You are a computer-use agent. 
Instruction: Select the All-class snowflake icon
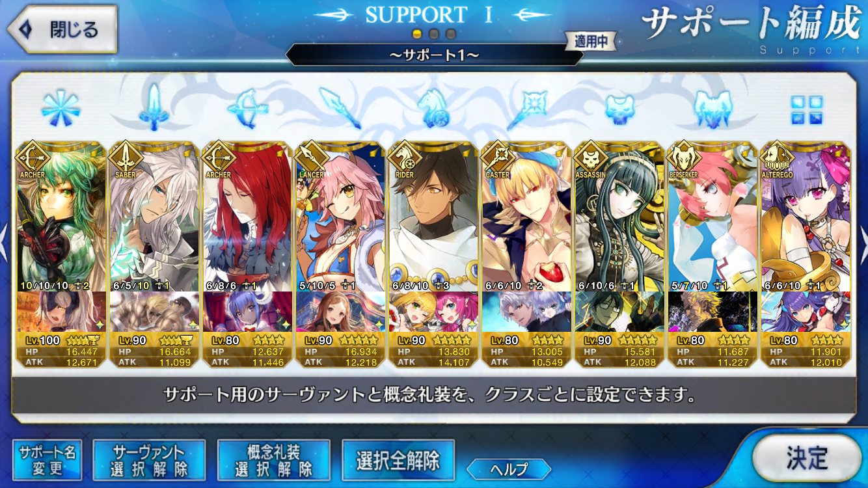point(61,108)
